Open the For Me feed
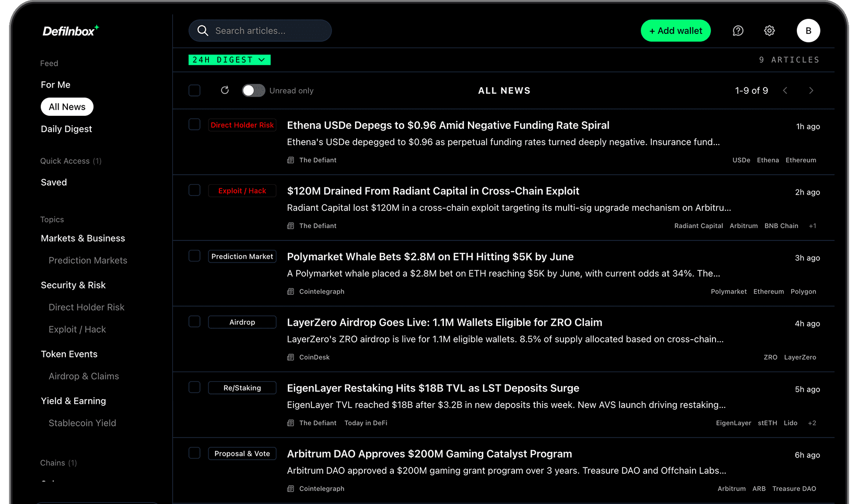This screenshot has width=857, height=504. click(55, 85)
